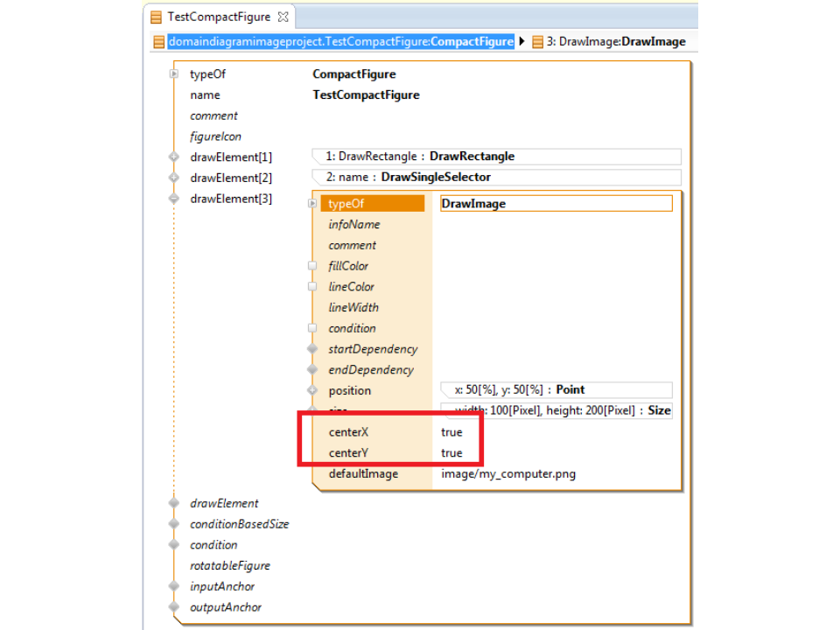The height and width of the screenshot is (630, 840).
Task: Click the DrawImage typeOf input field
Action: 556,204
